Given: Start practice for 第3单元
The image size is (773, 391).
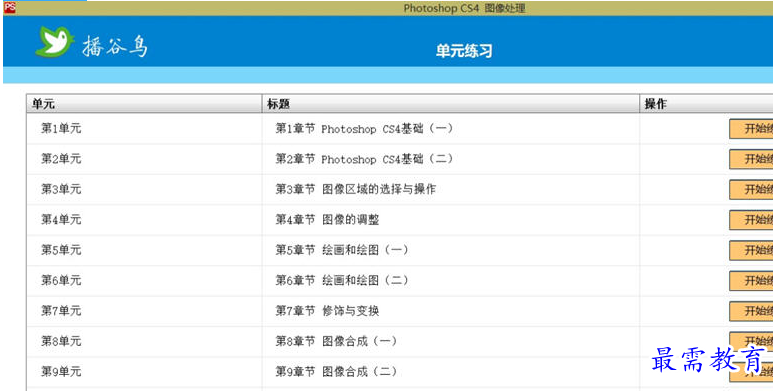Looking at the screenshot, I should pos(751,190).
